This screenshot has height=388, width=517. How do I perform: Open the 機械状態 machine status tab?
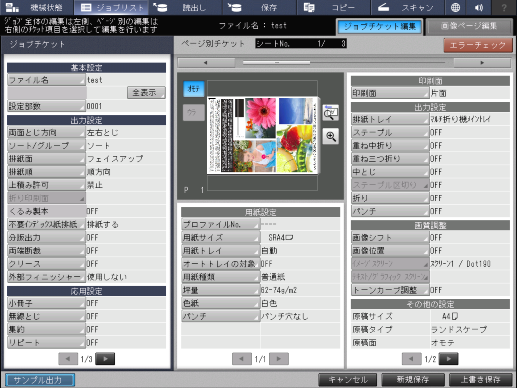coord(37,7)
